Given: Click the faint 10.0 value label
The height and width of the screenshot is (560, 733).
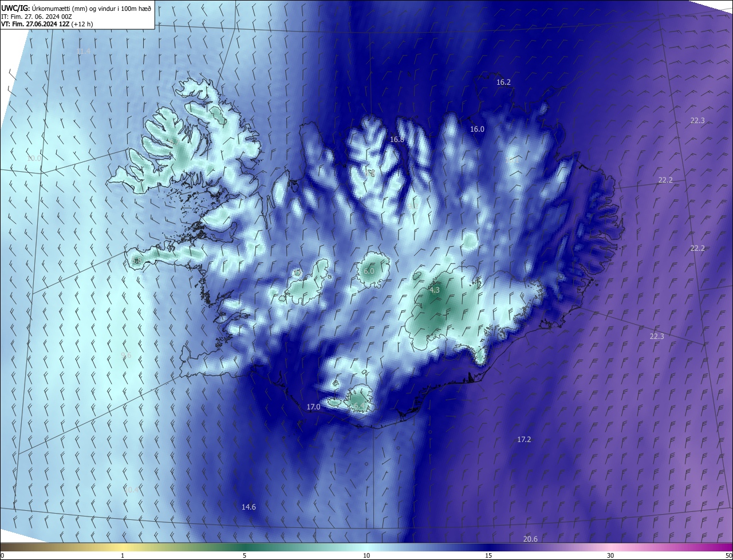Looking at the screenshot, I should 34,159.
